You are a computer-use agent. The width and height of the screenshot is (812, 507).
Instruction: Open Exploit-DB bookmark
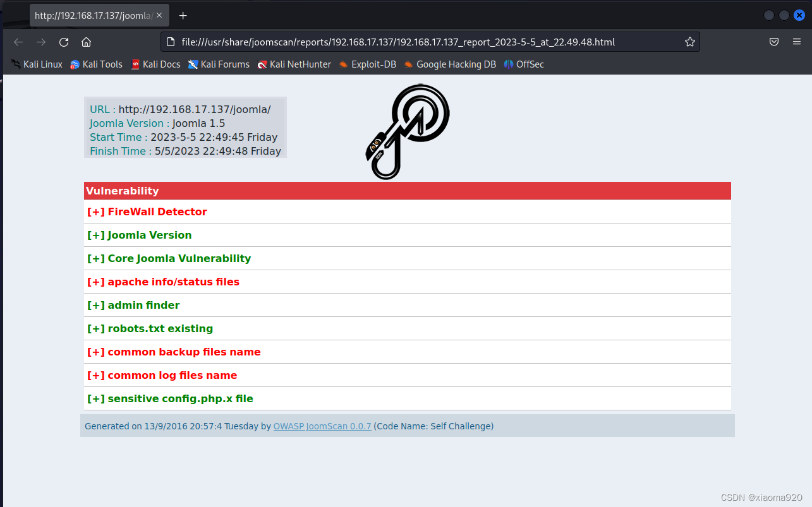pos(367,64)
